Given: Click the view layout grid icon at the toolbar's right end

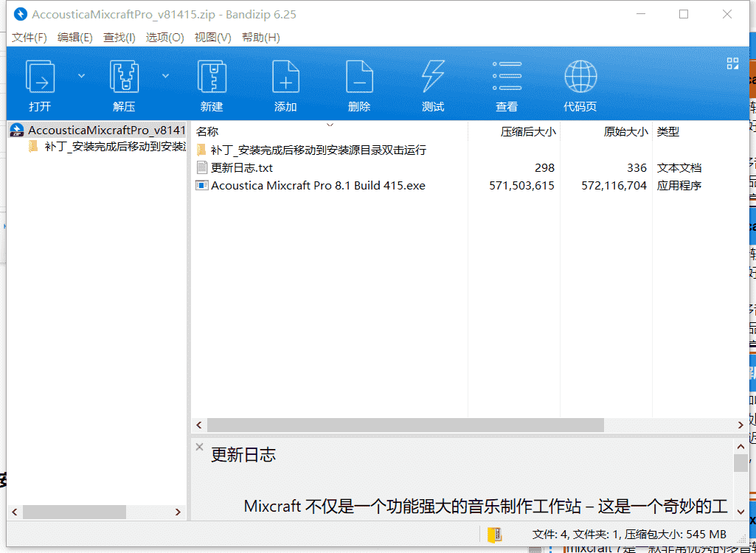Looking at the screenshot, I should click(733, 63).
